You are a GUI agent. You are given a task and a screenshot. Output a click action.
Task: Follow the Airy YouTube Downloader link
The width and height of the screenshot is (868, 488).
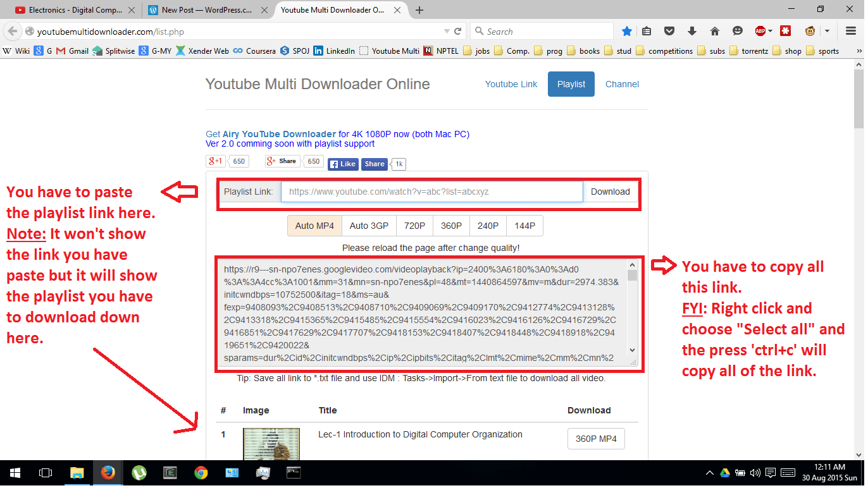coord(279,134)
